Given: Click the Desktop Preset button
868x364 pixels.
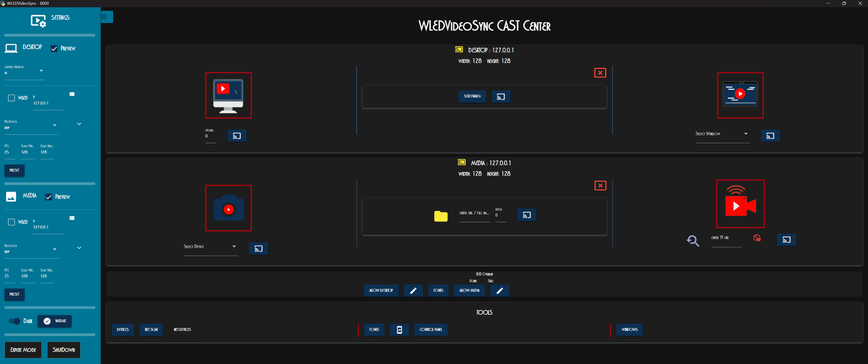Looking at the screenshot, I should (14, 170).
